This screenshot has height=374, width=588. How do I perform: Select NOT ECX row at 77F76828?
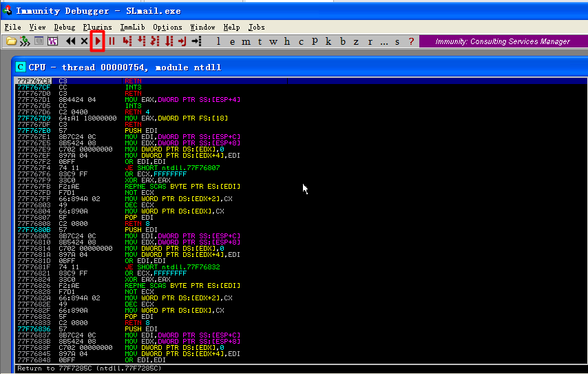pyautogui.click(x=301, y=291)
